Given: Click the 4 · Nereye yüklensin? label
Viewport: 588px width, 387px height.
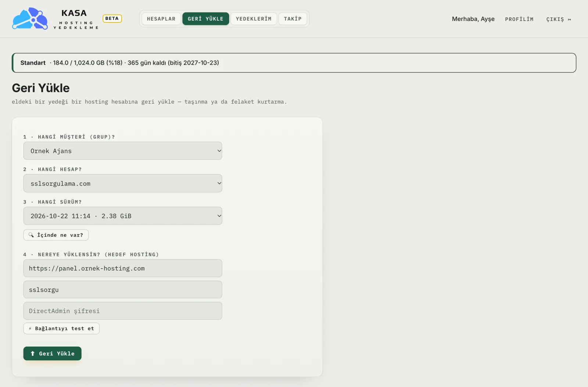Looking at the screenshot, I should coord(91,254).
